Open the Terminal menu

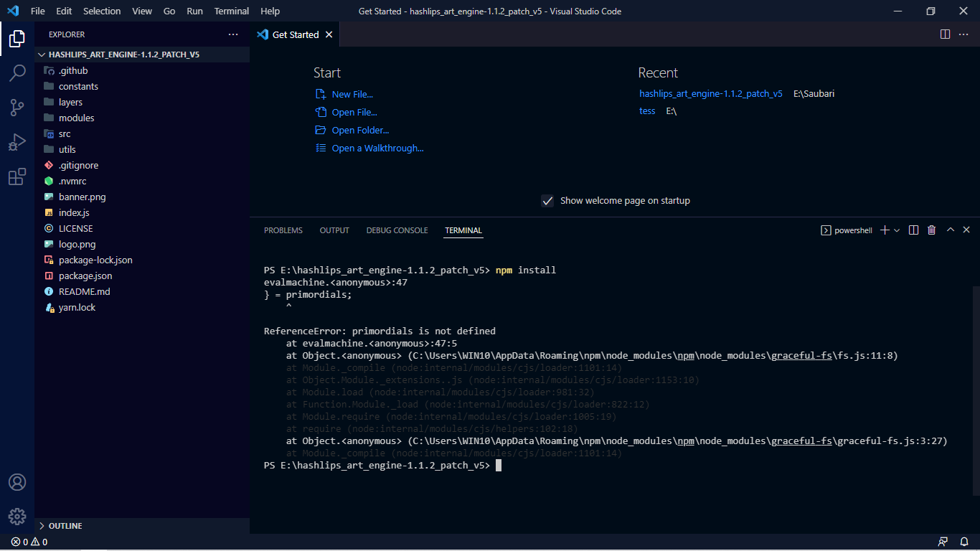[231, 11]
